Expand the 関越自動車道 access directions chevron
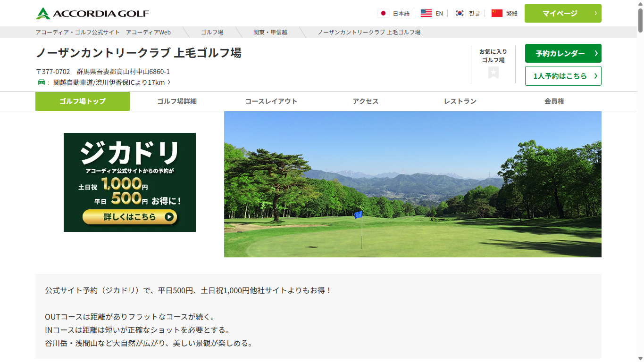The height and width of the screenshot is (362, 644). click(169, 82)
